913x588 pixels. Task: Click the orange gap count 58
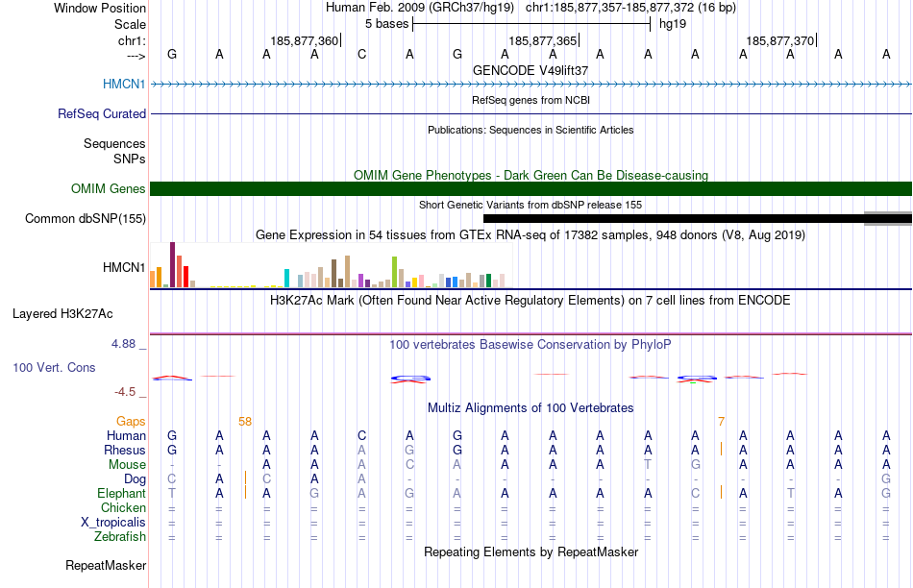[x=245, y=422]
